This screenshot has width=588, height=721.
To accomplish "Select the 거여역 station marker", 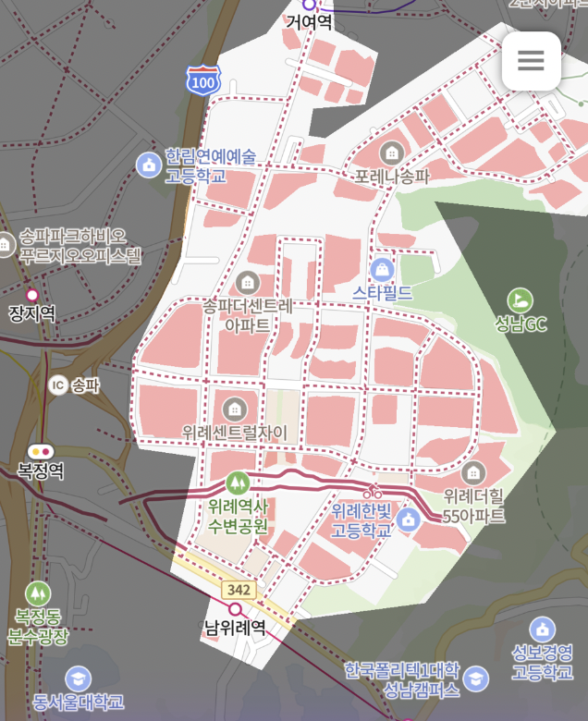I will (x=310, y=4).
